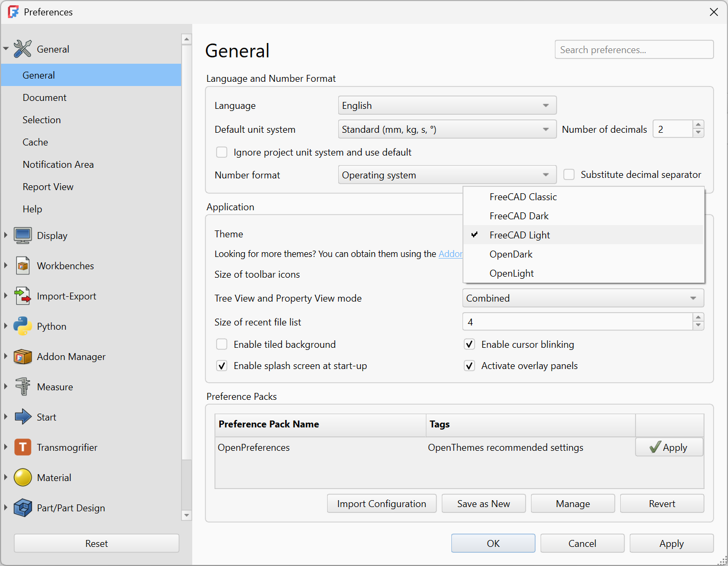The height and width of the screenshot is (566, 728).
Task: Click the Preference Pack Name column header
Action: [320, 425]
